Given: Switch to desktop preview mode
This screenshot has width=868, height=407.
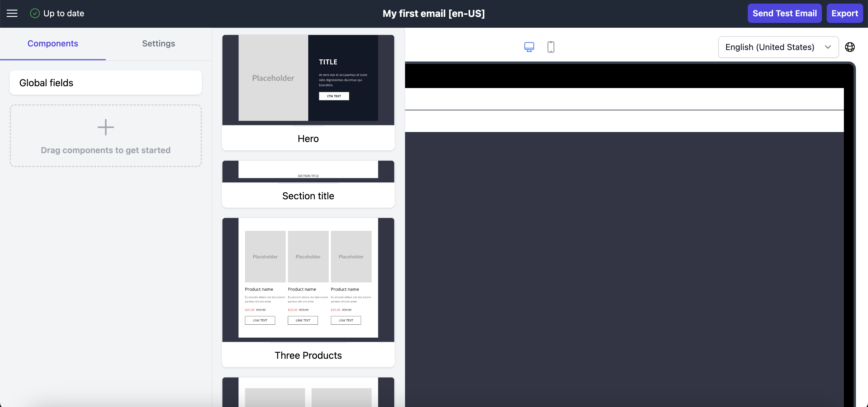Looking at the screenshot, I should pos(529,47).
